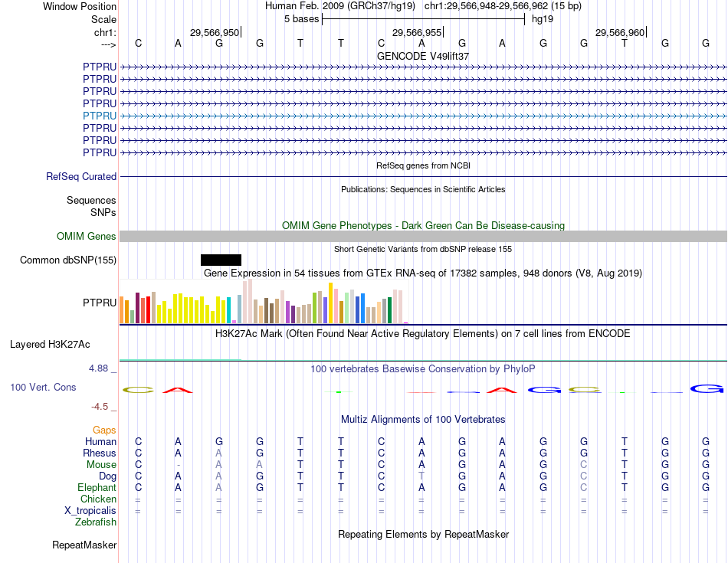Click the Window Position label
This screenshot has width=728, height=563.
tap(80, 6)
